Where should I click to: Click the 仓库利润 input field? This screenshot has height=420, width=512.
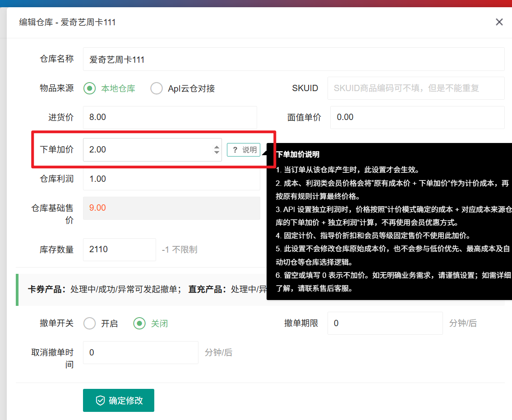coord(171,179)
